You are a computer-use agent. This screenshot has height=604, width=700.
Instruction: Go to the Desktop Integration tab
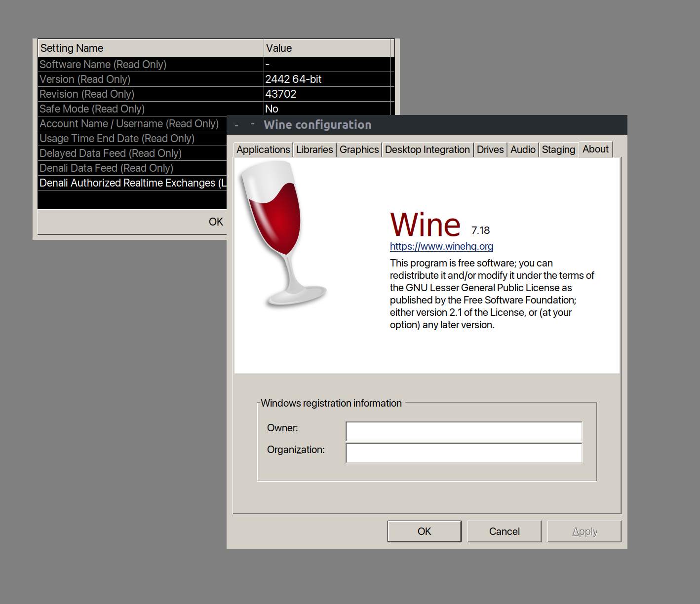point(428,150)
